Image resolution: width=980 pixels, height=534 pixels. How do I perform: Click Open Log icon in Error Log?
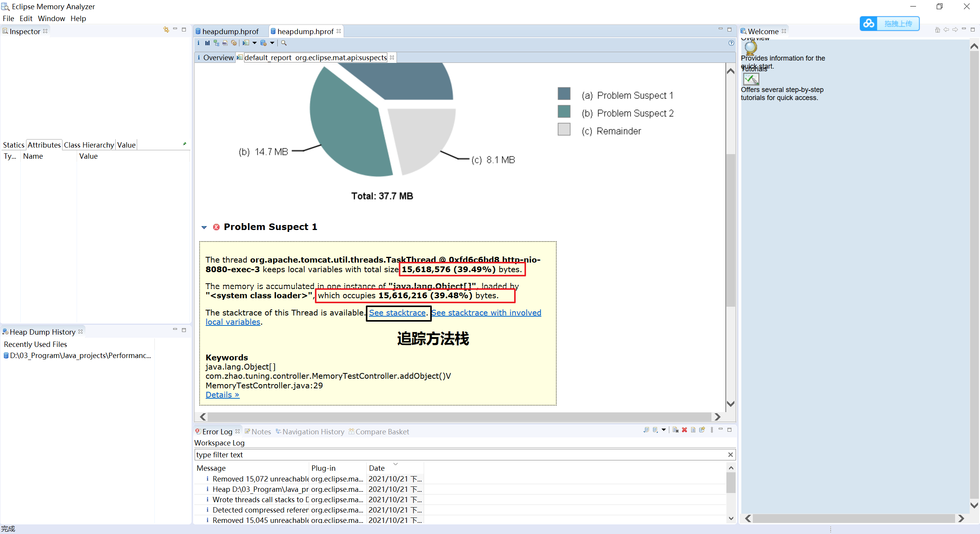693,430
